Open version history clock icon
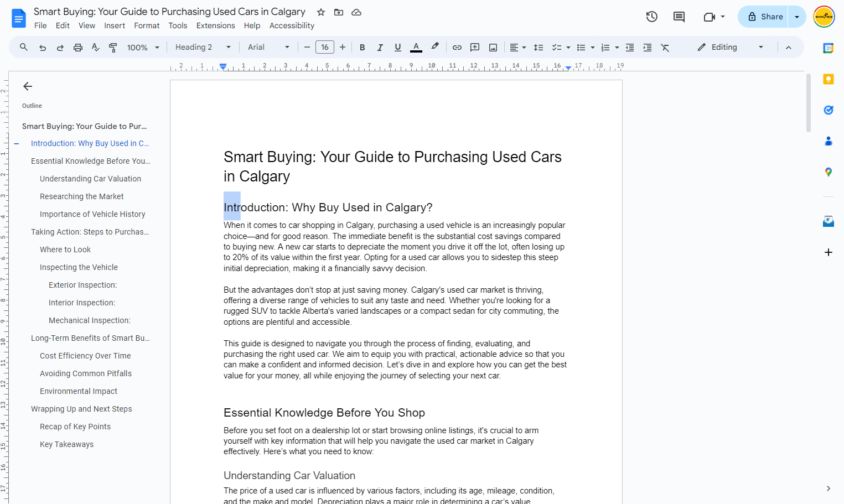 [x=652, y=17]
